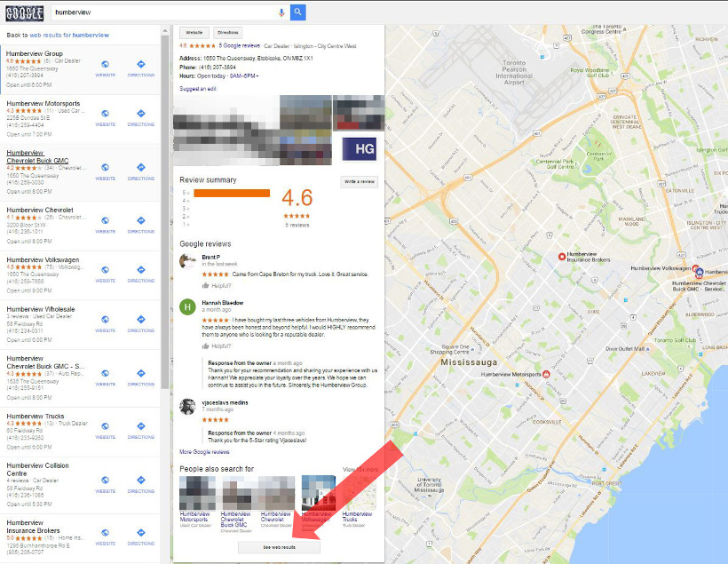Click the Write a review button
728x564 pixels.
359,181
